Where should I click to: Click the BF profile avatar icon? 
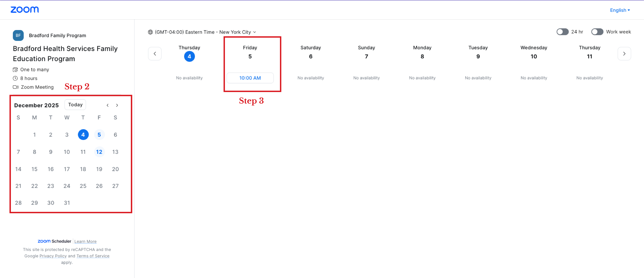click(18, 35)
